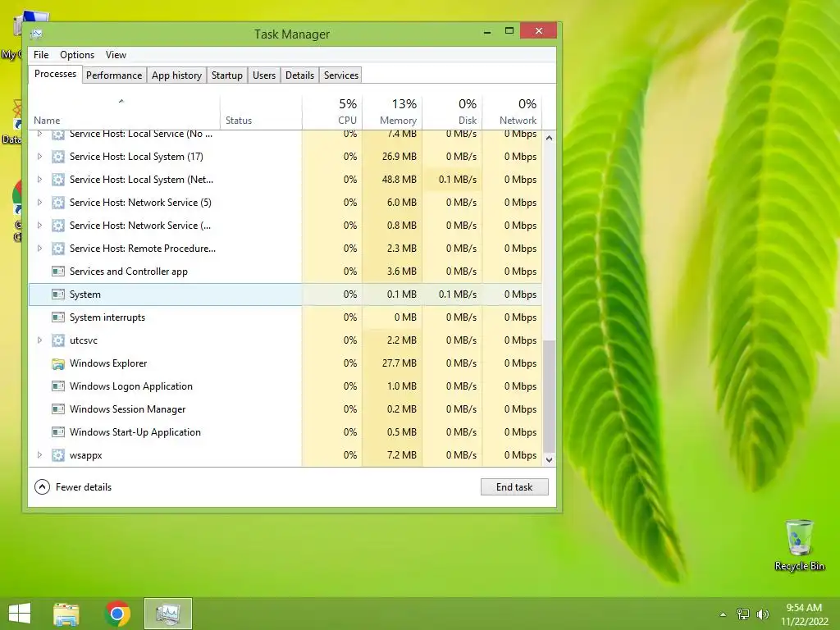This screenshot has width=840, height=630.
Task: Expand Service Host: Network Service (... group
Action: pos(39,226)
